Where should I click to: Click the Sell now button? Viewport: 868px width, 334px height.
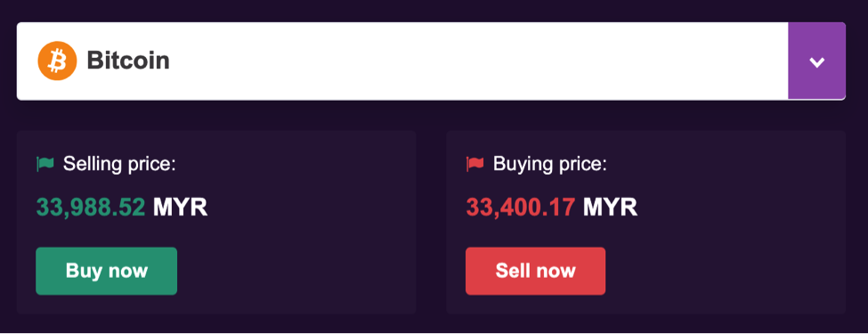point(535,271)
